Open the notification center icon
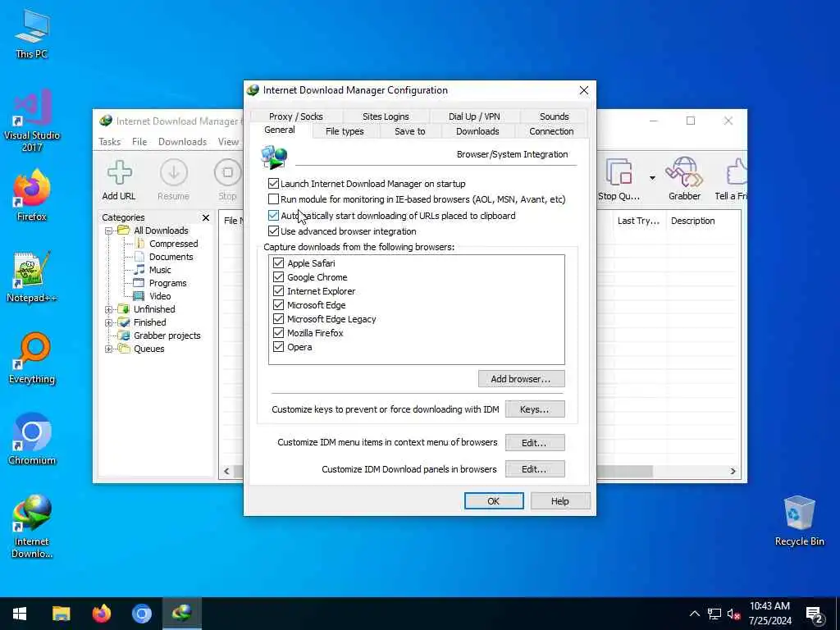Screen dimensions: 840x630 tap(815, 614)
